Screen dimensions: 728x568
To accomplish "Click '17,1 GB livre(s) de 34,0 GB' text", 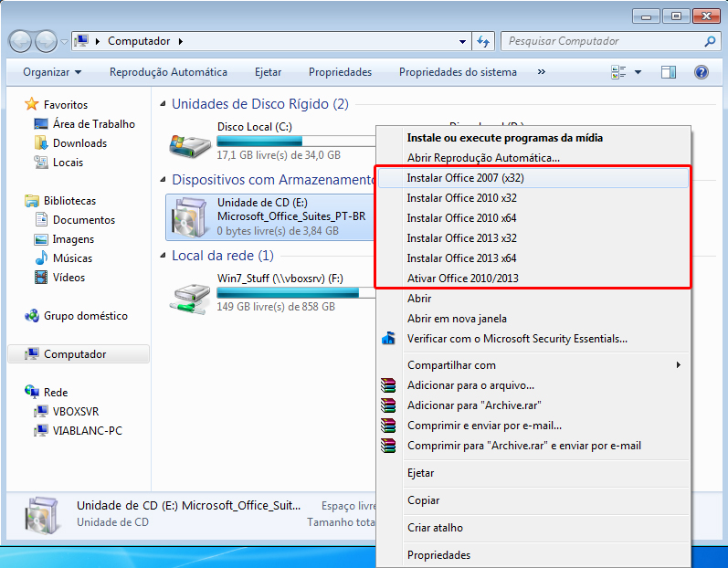I will coord(279,155).
